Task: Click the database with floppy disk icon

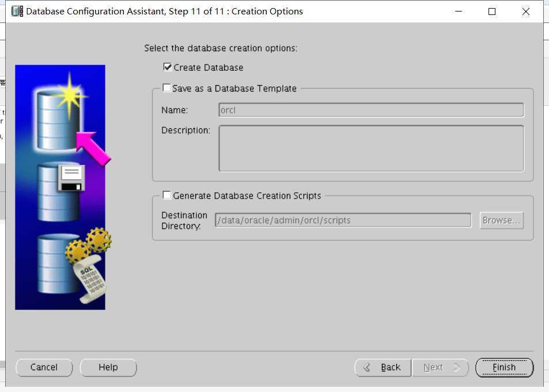Action: 60,192
